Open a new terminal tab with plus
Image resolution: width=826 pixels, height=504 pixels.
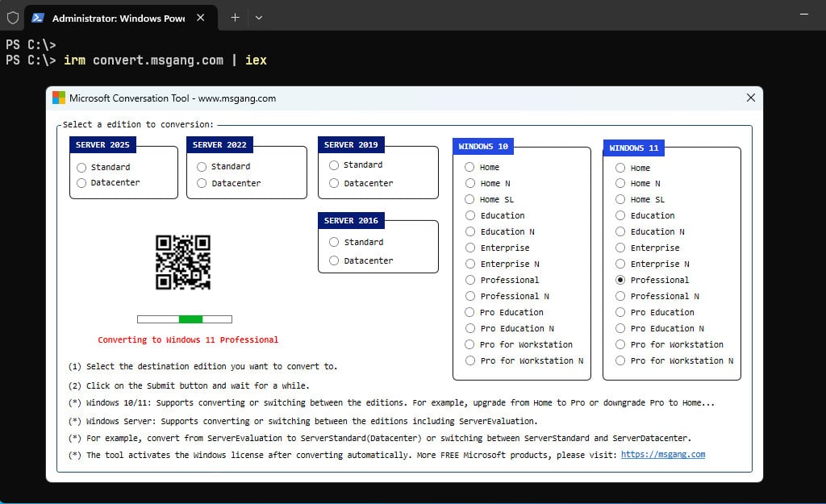tap(235, 18)
